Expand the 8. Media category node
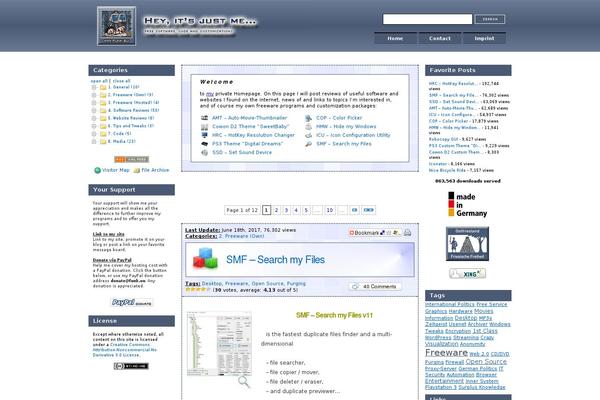This screenshot has width=600, height=400. [94, 142]
